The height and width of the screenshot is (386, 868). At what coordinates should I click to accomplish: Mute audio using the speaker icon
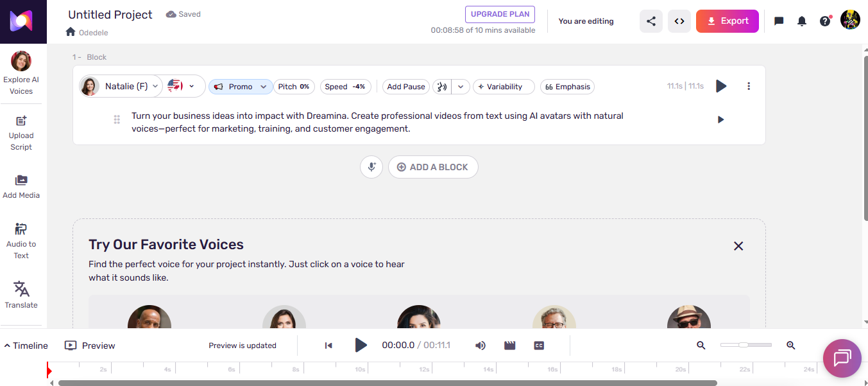point(480,345)
